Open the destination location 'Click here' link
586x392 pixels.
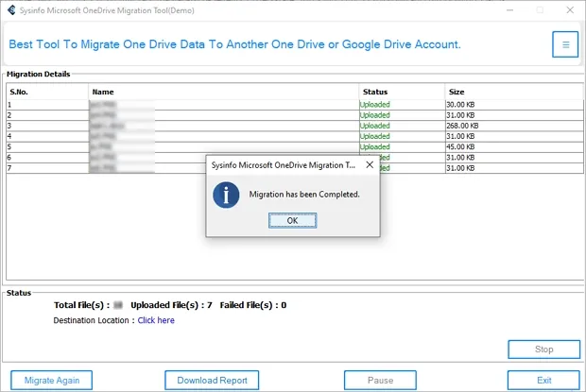point(156,320)
